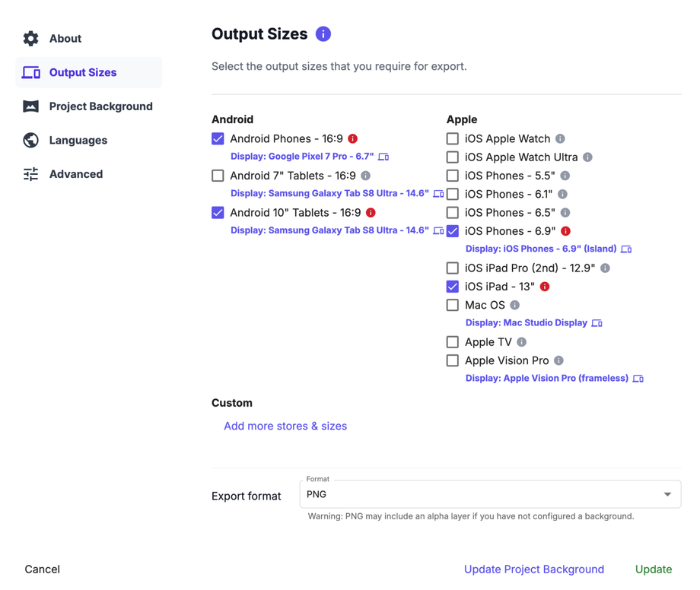Open Advanced settings in sidebar

coord(75,174)
